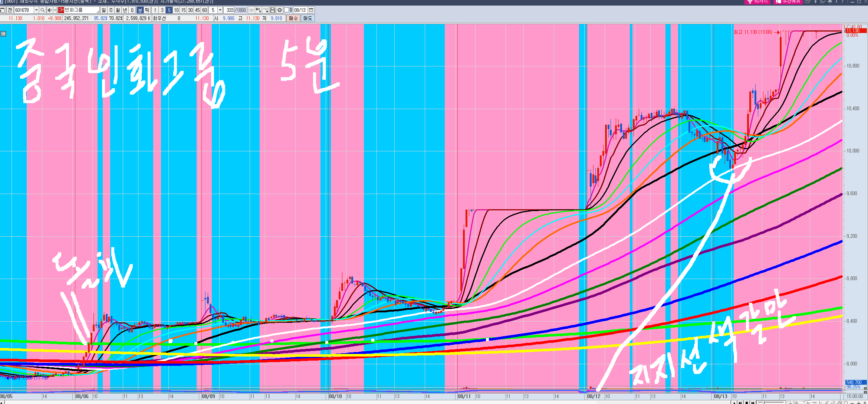
Task: Toggle the D date checkbox
Action: click(286, 10)
